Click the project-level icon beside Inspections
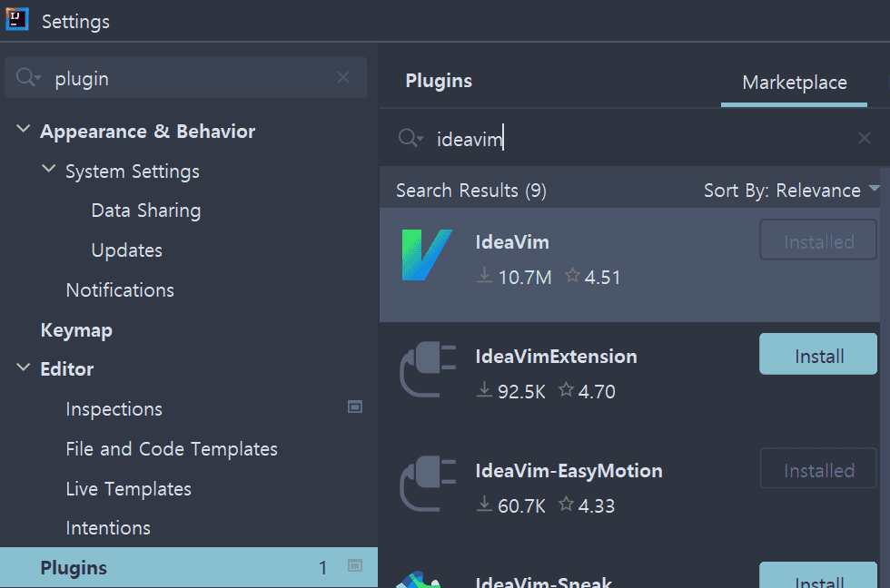This screenshot has height=588, width=890. click(x=355, y=407)
